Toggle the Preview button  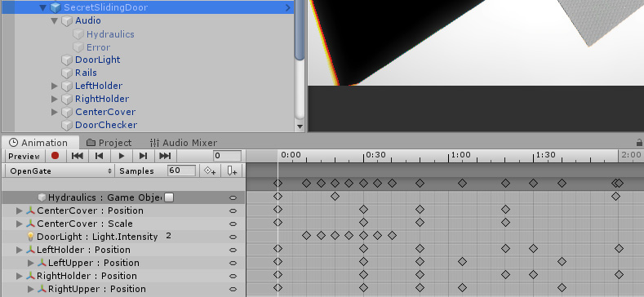[24, 156]
